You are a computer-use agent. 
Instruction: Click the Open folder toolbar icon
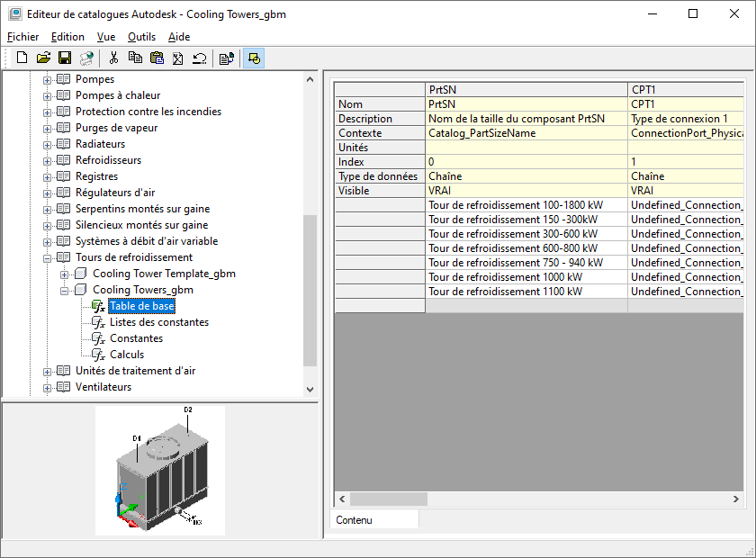(43, 58)
